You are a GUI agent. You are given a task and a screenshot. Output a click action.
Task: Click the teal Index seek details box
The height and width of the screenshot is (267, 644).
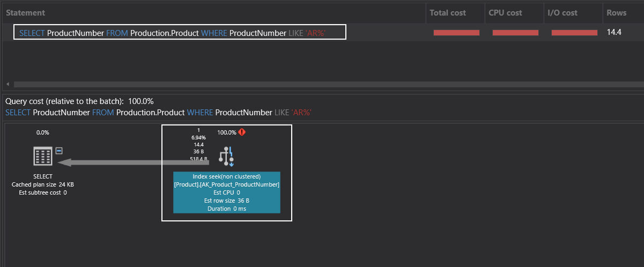[226, 192]
